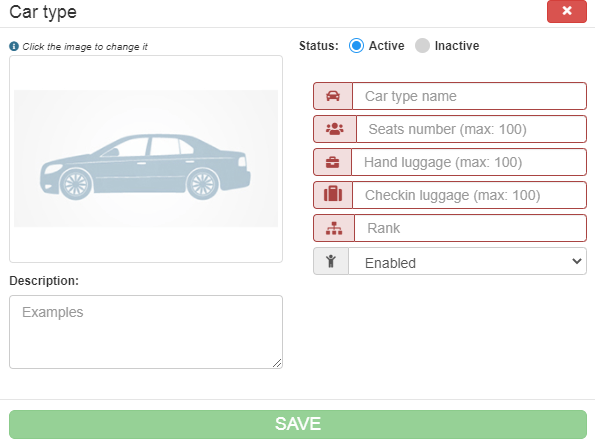
Task: Click the Hand luggage input field
Action: pyautogui.click(x=469, y=162)
